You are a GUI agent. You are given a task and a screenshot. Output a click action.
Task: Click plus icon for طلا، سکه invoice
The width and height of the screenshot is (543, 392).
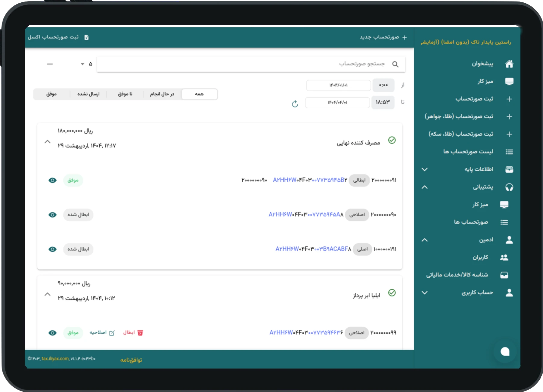pos(509,134)
